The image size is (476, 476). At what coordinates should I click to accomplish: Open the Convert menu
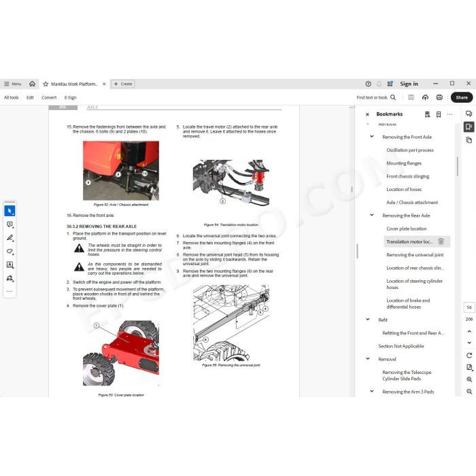[49, 97]
